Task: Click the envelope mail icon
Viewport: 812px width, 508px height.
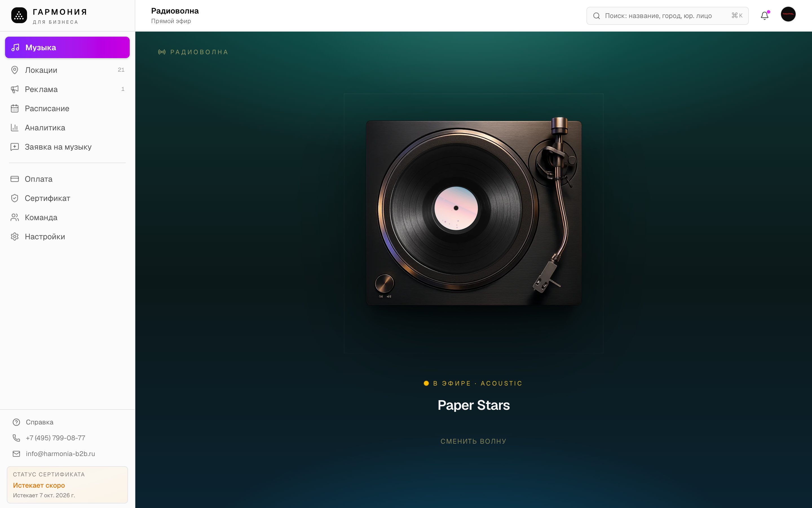Action: [x=16, y=454]
